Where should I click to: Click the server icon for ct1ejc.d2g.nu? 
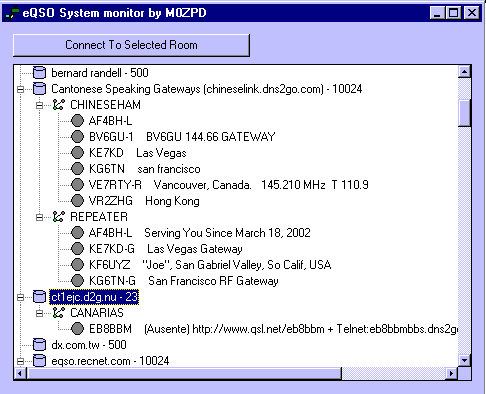pyautogui.click(x=39, y=297)
